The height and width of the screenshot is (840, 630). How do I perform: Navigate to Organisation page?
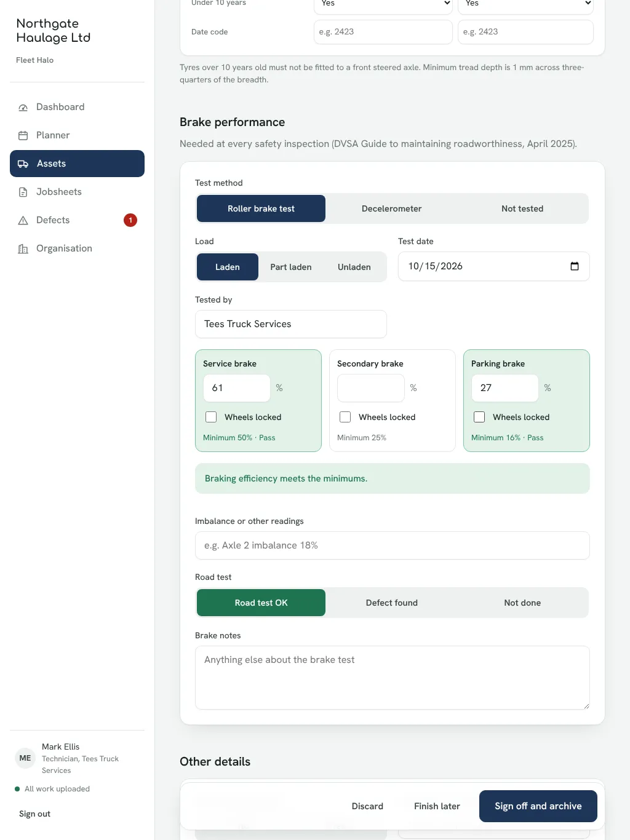(77, 248)
